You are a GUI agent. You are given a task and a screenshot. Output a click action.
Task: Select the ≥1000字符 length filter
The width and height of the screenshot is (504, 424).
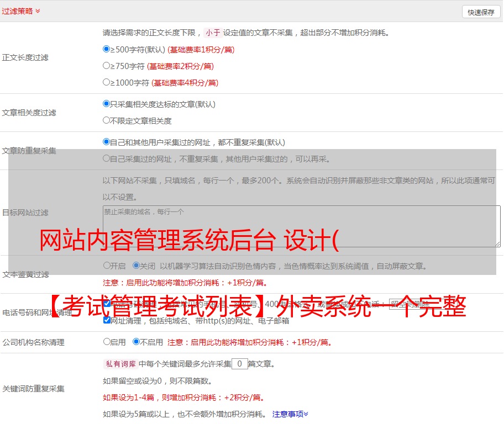[107, 82]
